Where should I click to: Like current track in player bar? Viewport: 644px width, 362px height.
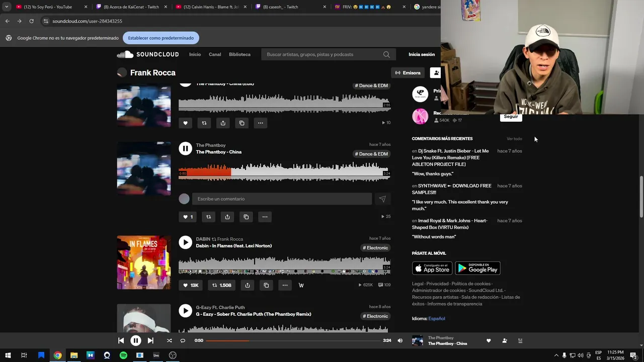tap(489, 341)
